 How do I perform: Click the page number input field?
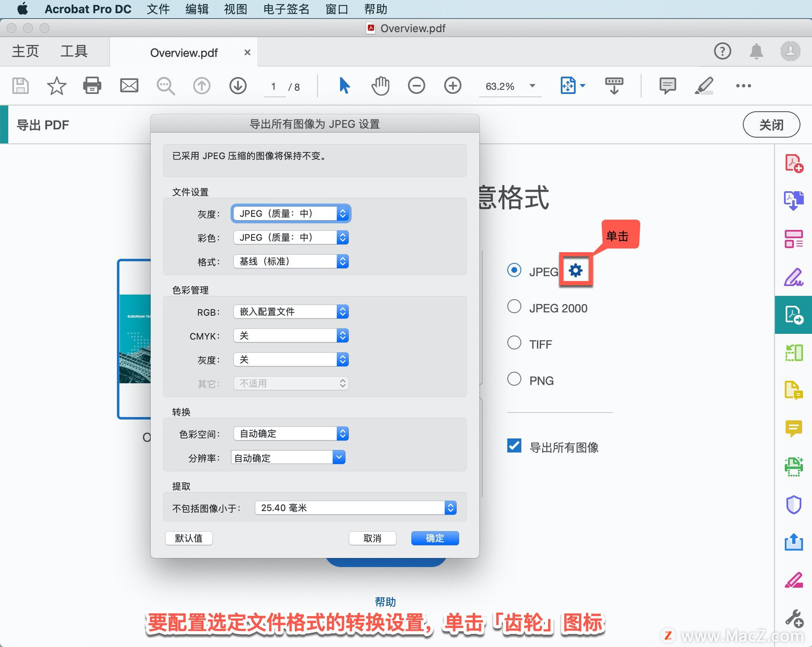pos(274,87)
